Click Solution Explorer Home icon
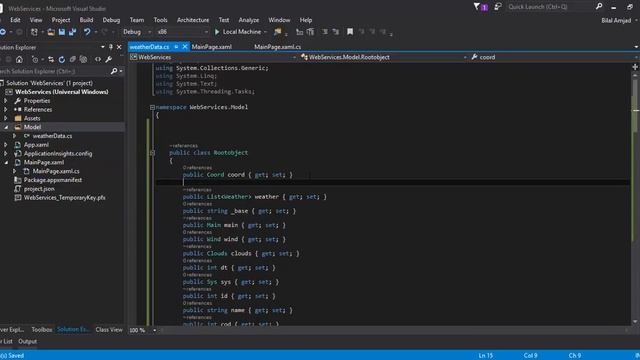Viewport: 640px width, 360px height. (19, 60)
